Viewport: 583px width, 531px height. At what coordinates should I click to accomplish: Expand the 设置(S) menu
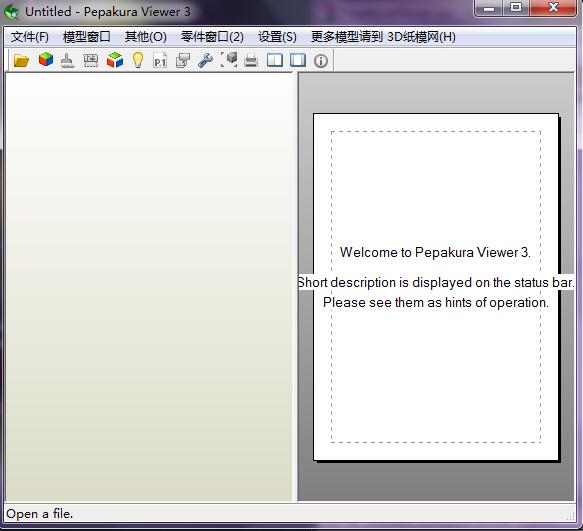(x=277, y=37)
